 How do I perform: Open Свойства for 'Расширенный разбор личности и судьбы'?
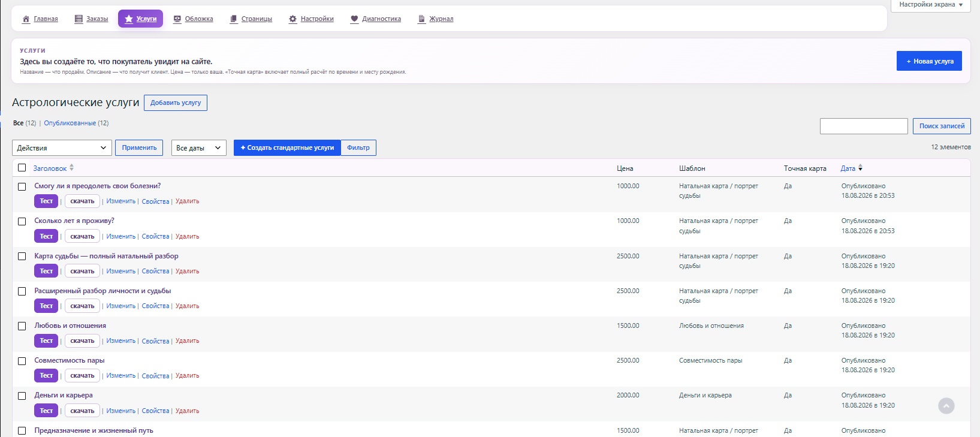click(x=155, y=306)
